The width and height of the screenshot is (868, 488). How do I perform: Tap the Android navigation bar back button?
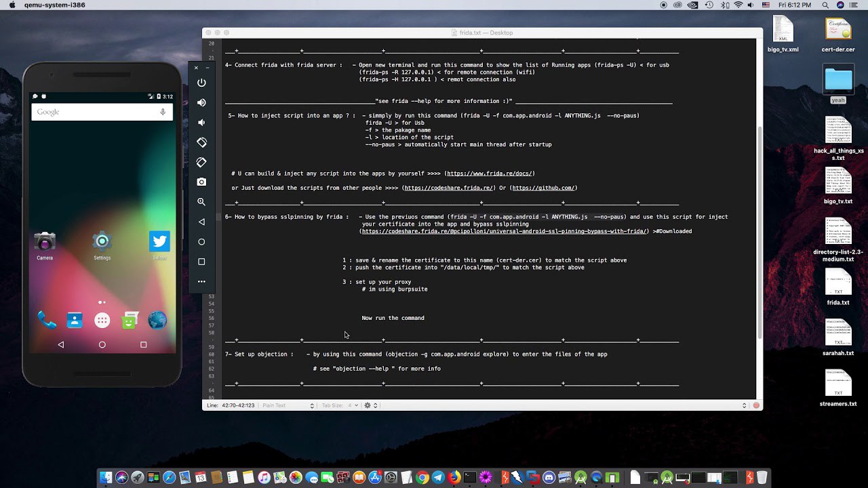pyautogui.click(x=61, y=345)
